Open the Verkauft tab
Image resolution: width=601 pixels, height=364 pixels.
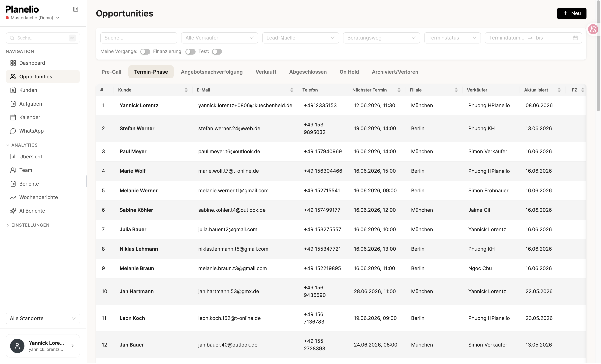pos(266,72)
